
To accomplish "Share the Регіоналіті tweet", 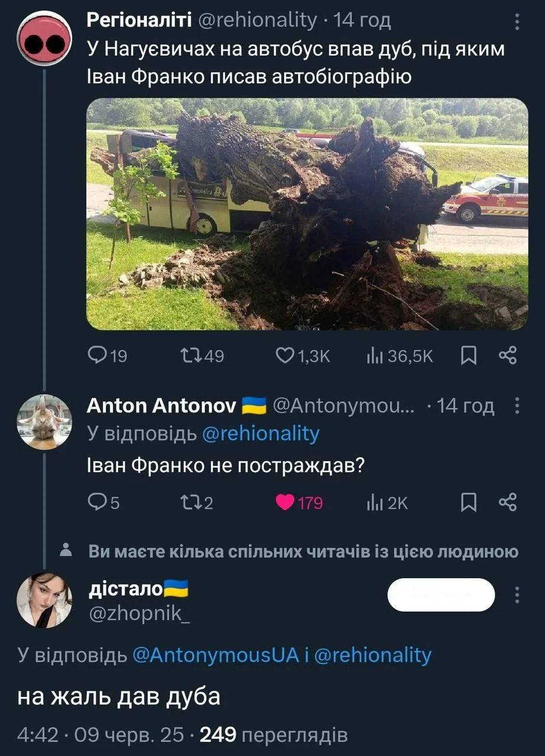I will (508, 355).
